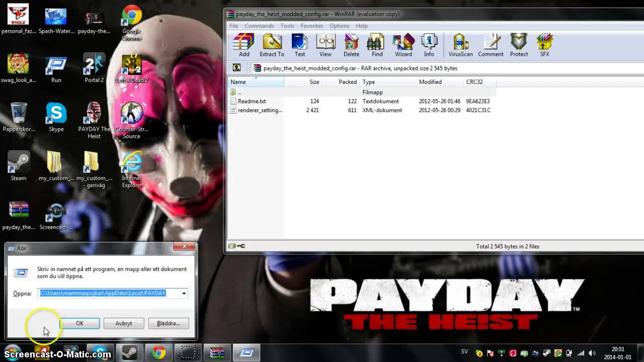Go up one folder level in WinRAR
The height and width of the screenshot is (362, 644).
[x=236, y=68]
